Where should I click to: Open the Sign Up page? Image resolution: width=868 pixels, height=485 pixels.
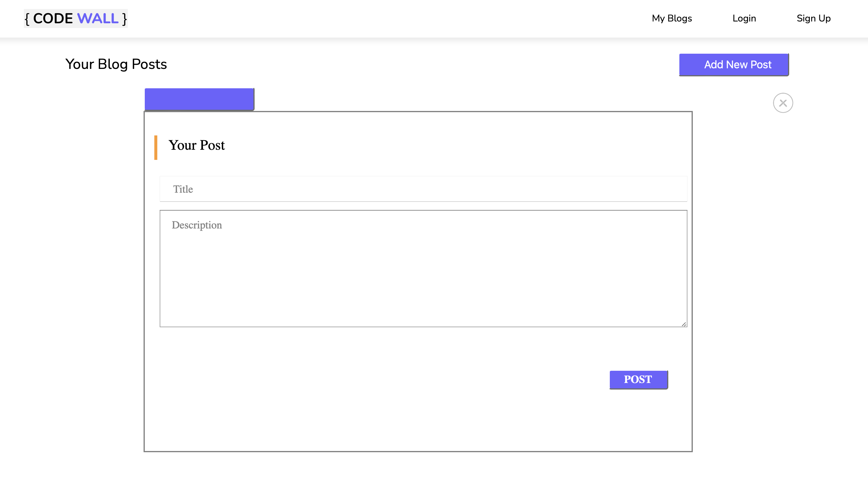click(813, 18)
